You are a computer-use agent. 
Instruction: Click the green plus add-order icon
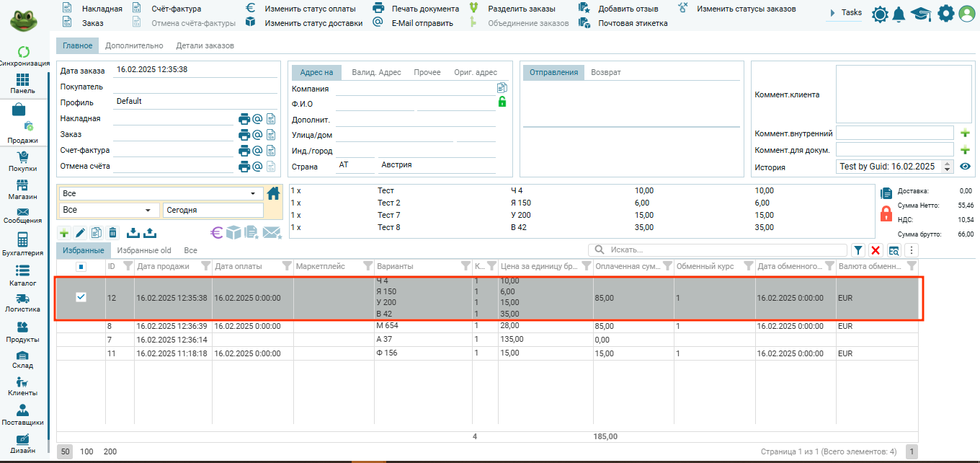pos(64,233)
